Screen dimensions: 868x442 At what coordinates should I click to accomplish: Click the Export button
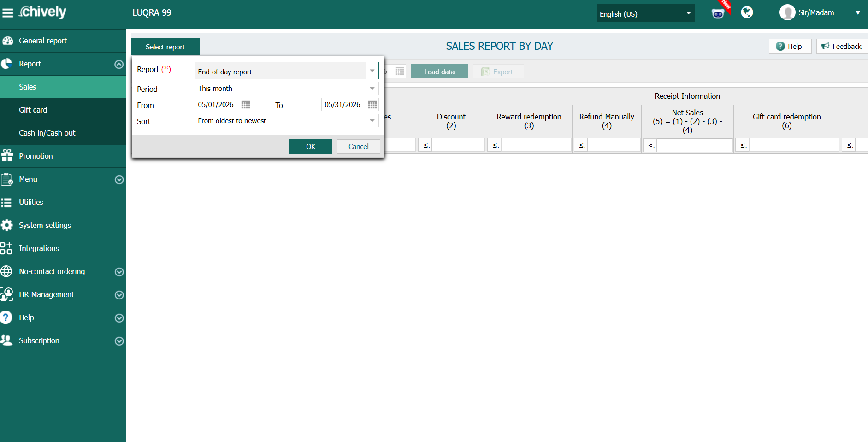click(x=498, y=72)
